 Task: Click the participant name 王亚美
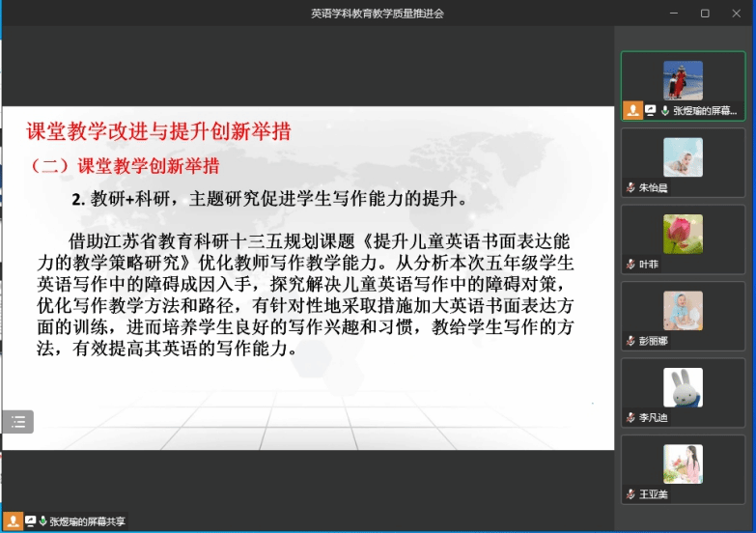click(x=654, y=494)
